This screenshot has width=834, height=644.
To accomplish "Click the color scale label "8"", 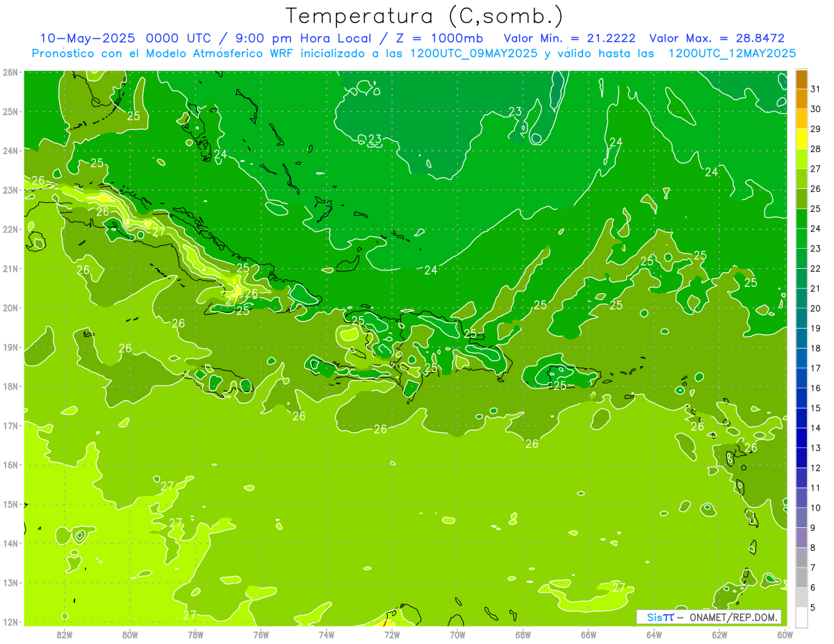I will [814, 547].
